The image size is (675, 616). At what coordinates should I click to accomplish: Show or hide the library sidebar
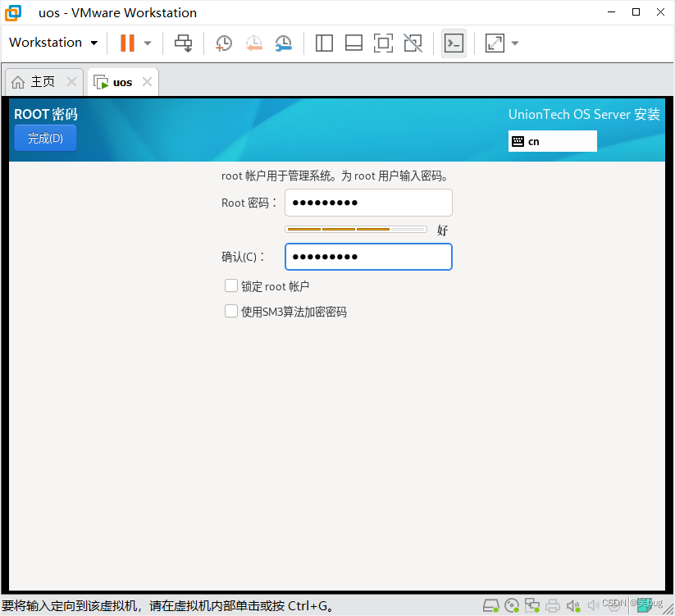pos(324,43)
